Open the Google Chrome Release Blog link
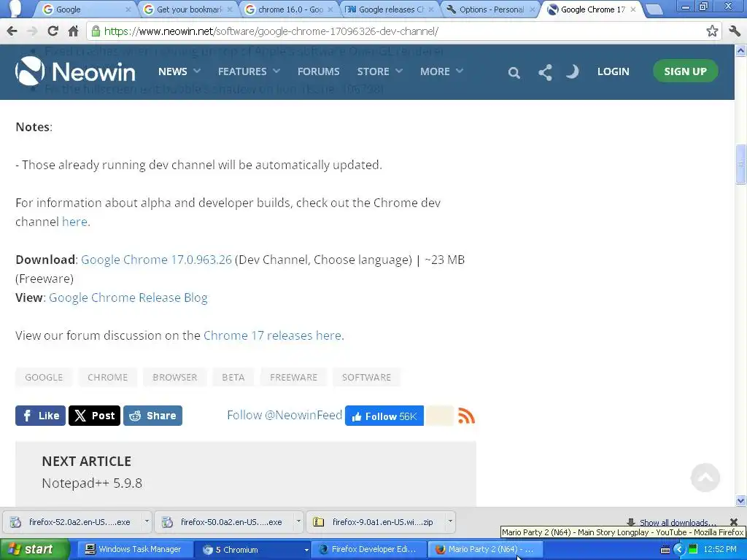747x560 pixels. click(x=128, y=298)
